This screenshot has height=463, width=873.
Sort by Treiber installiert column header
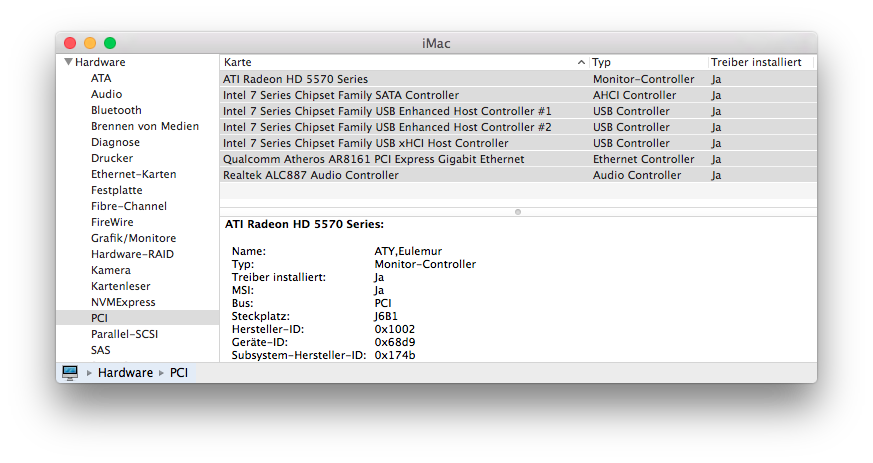click(757, 62)
